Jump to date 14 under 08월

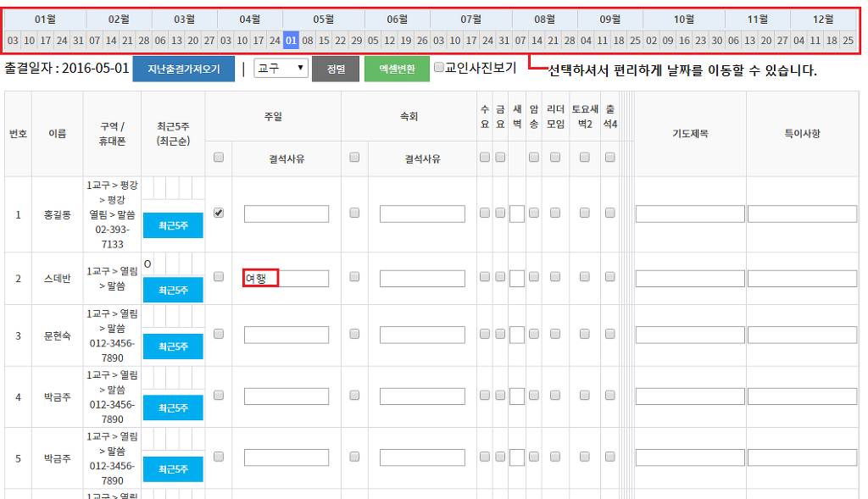click(537, 41)
